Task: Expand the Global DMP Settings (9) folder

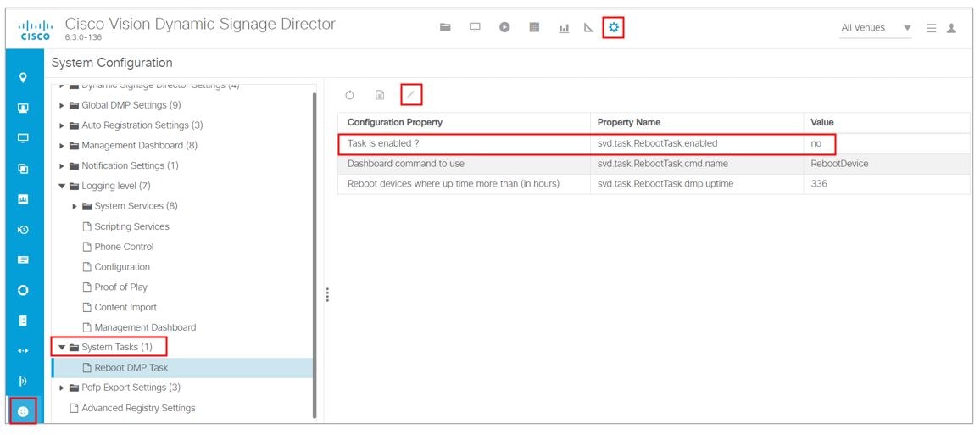Action: [x=62, y=106]
